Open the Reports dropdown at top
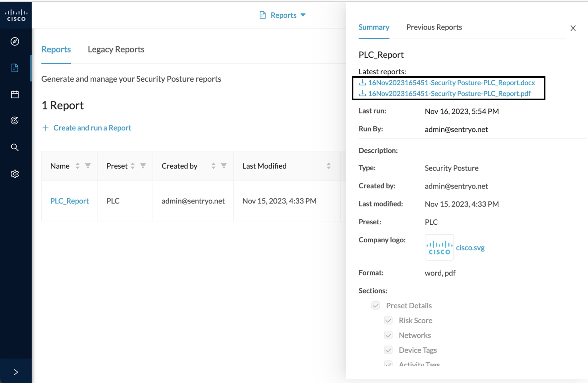 [283, 15]
